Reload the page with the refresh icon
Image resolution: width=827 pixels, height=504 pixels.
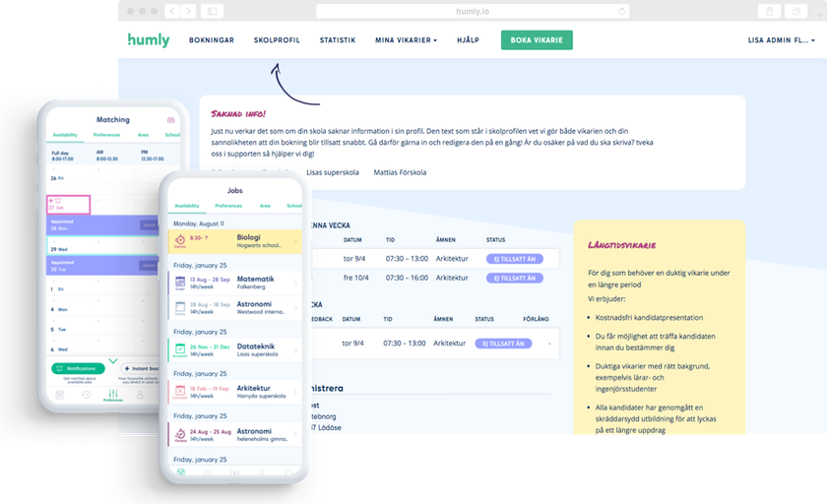(622, 11)
